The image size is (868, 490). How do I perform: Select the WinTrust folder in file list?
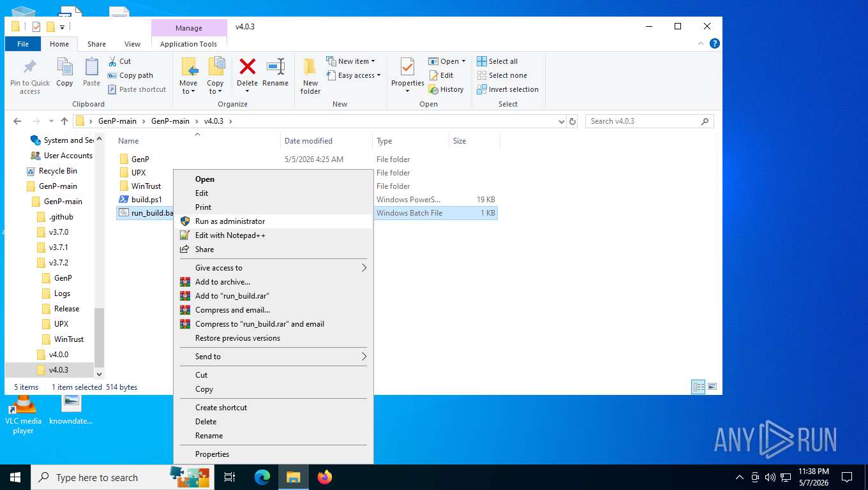146,186
